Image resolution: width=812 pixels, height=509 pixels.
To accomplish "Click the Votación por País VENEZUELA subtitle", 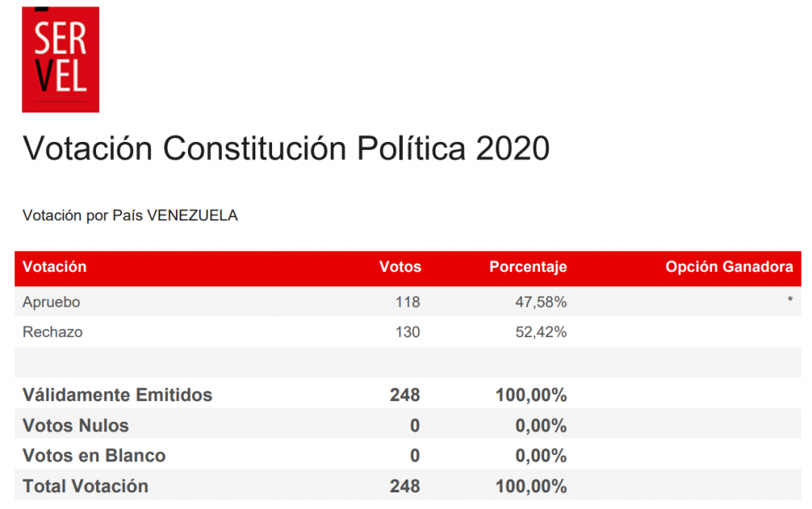I will 130,216.
